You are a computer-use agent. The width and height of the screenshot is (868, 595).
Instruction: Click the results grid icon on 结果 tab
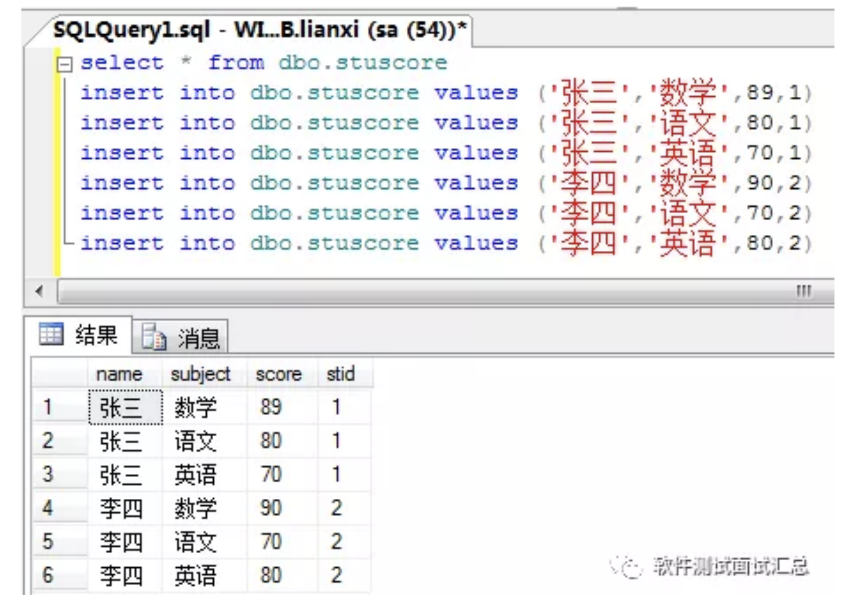click(51, 334)
